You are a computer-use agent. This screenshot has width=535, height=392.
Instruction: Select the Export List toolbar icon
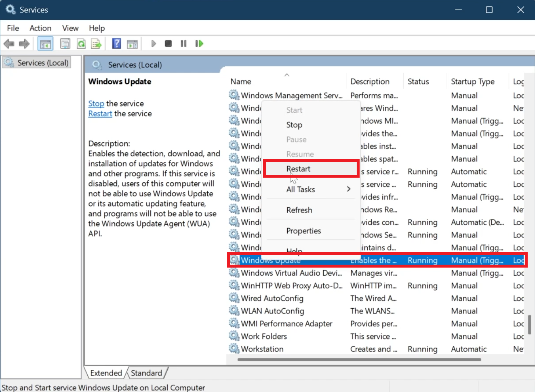96,43
